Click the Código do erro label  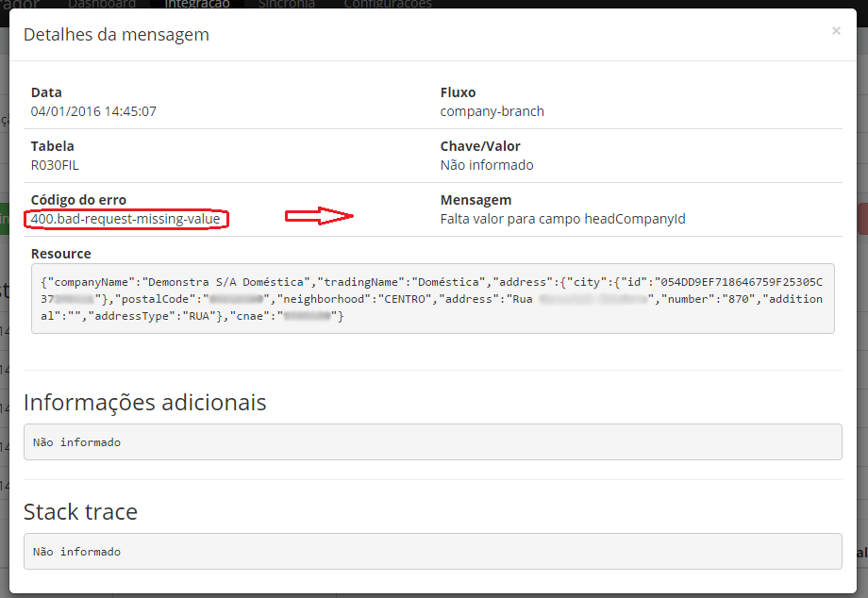[x=78, y=200]
